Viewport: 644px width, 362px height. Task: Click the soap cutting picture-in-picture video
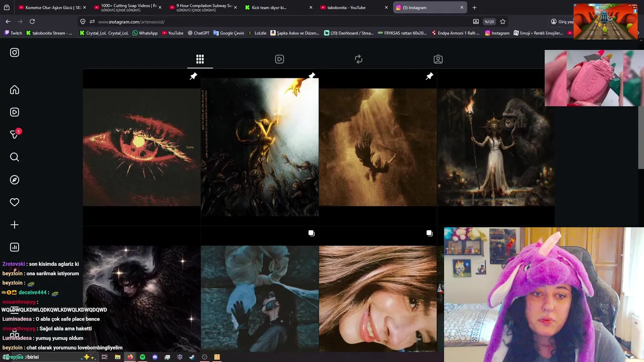point(594,78)
